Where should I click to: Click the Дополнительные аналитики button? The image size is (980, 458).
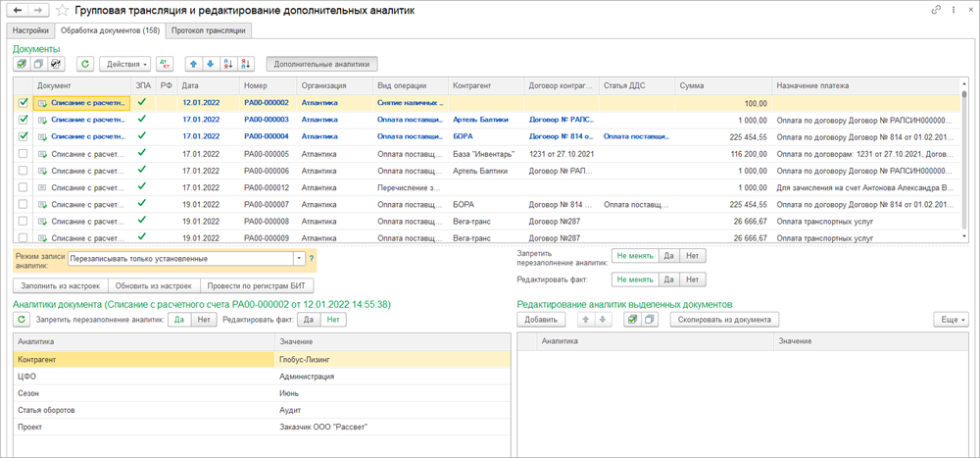[x=321, y=64]
